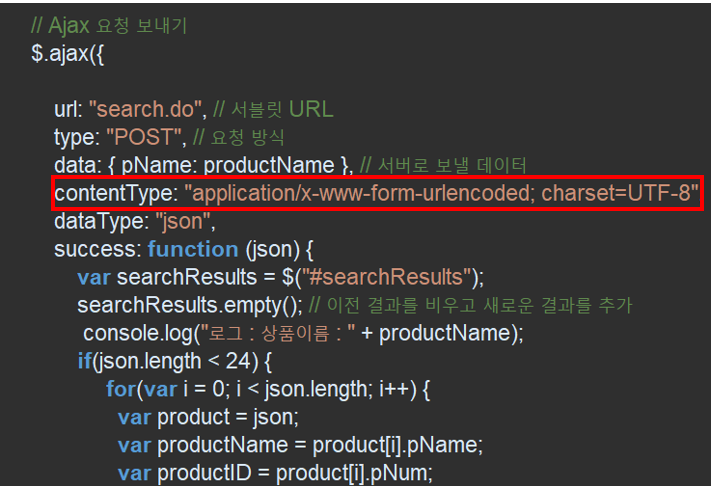The height and width of the screenshot is (486, 712).
Task: Click the "if(json.length < 24) {" line
Action: (175, 362)
